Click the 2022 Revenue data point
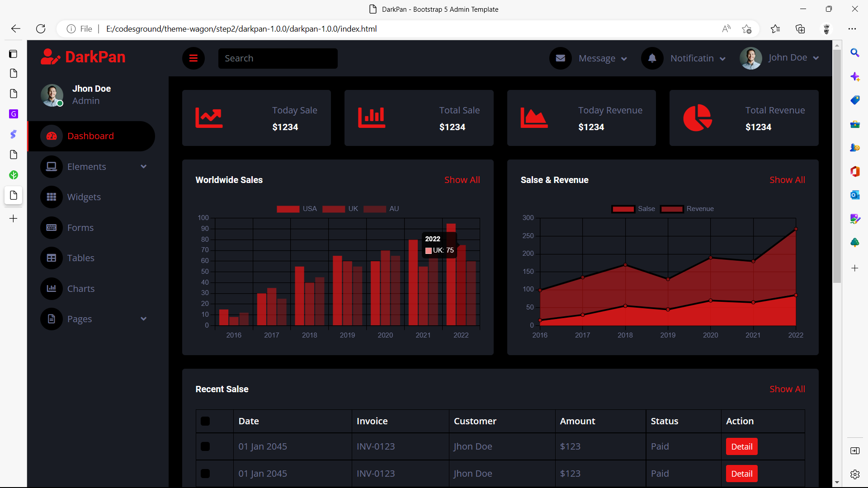Screen dimensions: 868x488 (x=796, y=229)
